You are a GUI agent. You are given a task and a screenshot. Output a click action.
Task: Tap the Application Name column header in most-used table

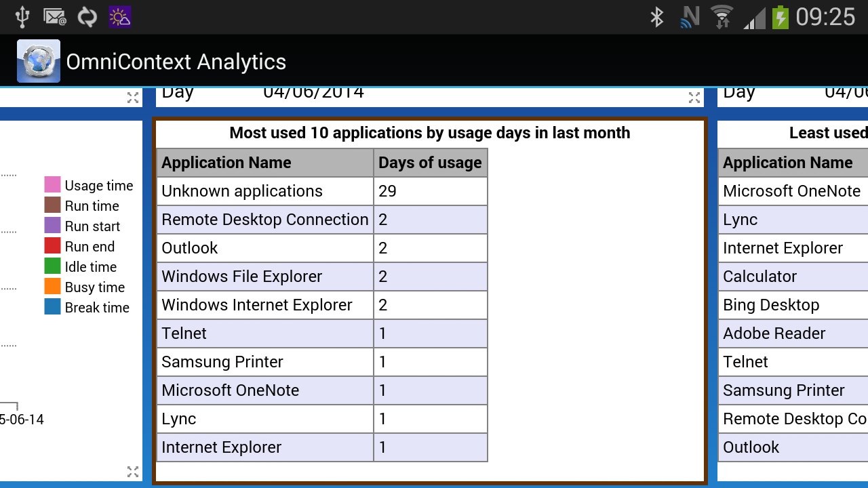[265, 163]
